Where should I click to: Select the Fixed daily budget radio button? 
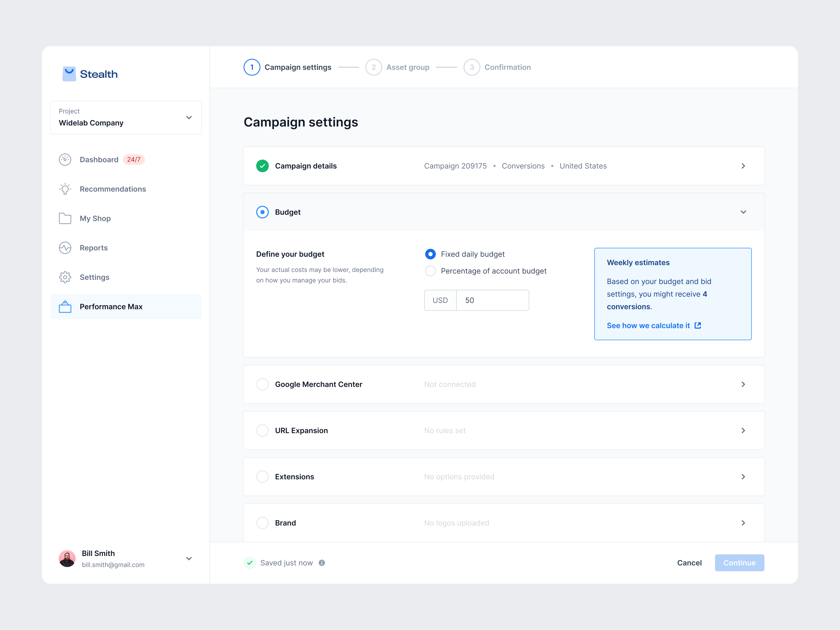pos(430,254)
